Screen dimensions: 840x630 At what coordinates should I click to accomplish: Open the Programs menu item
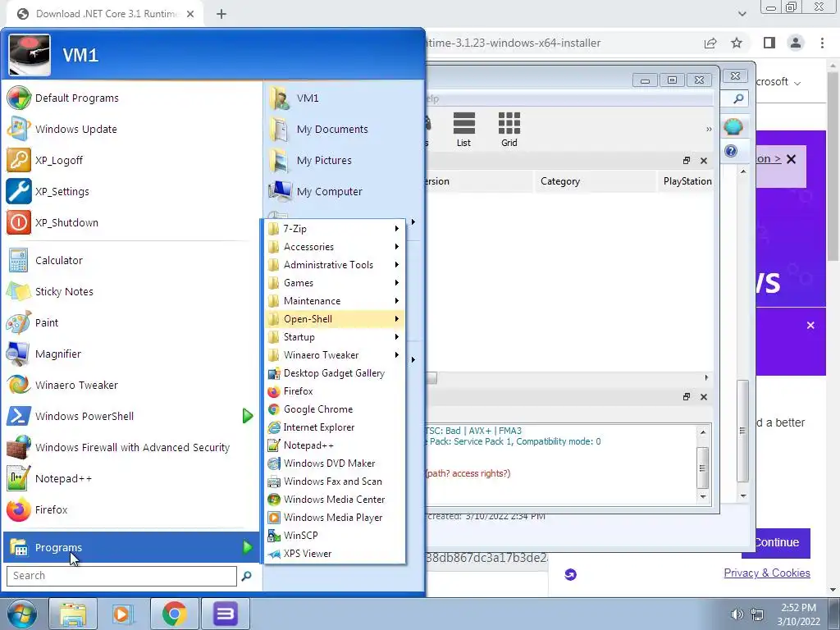click(x=131, y=547)
